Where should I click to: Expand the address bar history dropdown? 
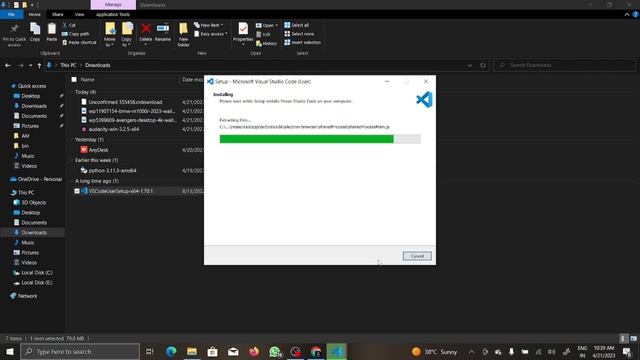click(x=470, y=65)
